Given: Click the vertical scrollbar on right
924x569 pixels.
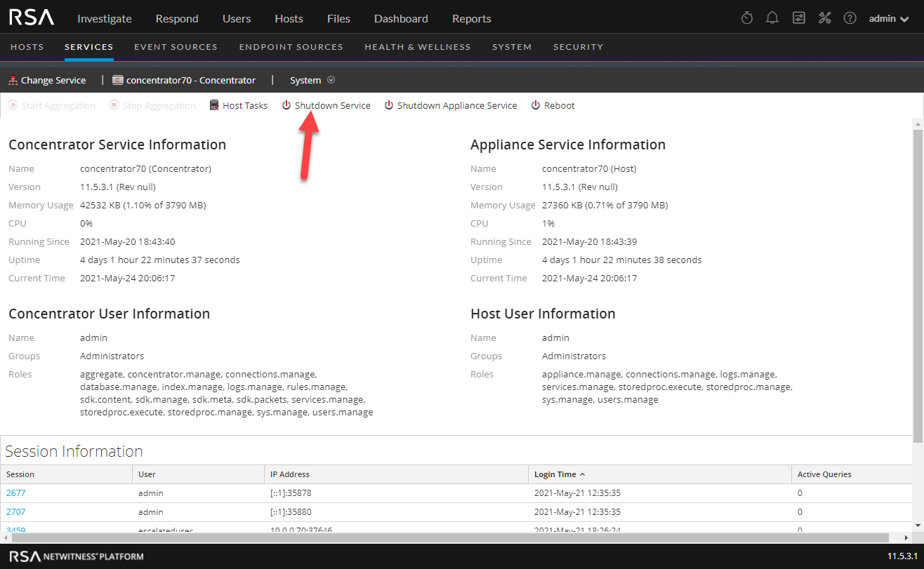Looking at the screenshot, I should coord(918,281).
